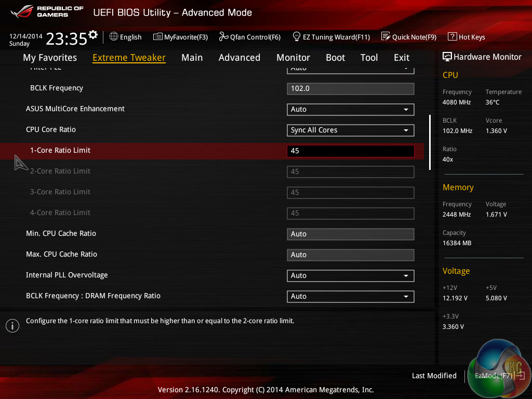This screenshot has width=532, height=399.
Task: Open My Favorites tab
Action: click(x=50, y=58)
